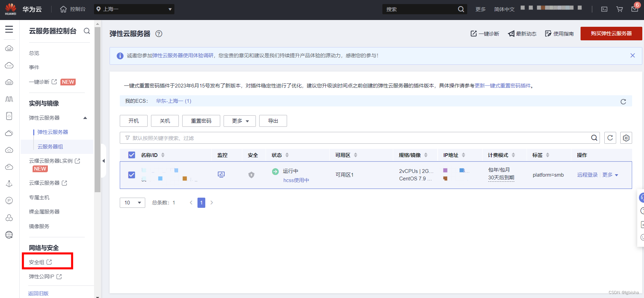Viewport: 644px width, 298px height.
Task: Click the location pin icon in region selector
Action: (98, 9)
